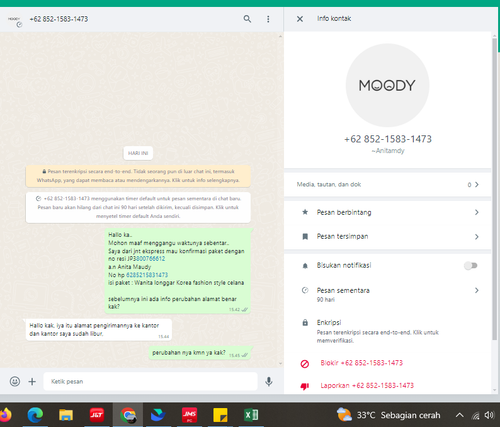The height and width of the screenshot is (427, 500).
Task: Click the timer icon for Pesan sementara
Action: click(x=305, y=290)
